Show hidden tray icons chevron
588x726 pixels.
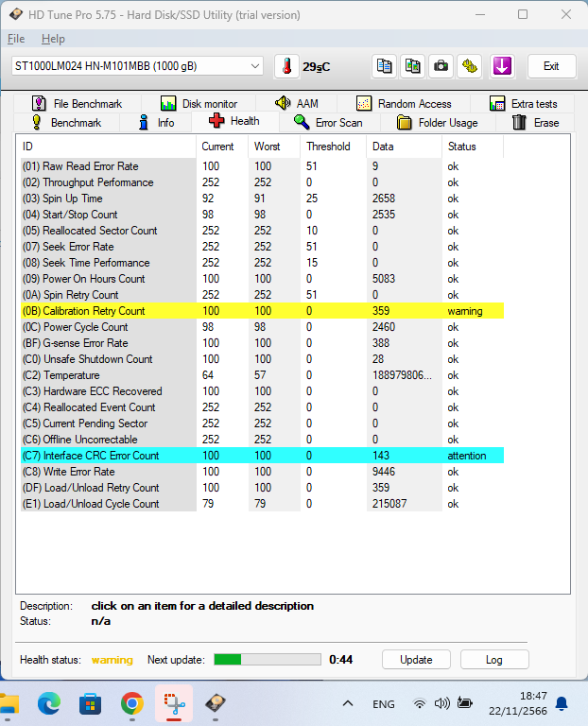click(348, 703)
